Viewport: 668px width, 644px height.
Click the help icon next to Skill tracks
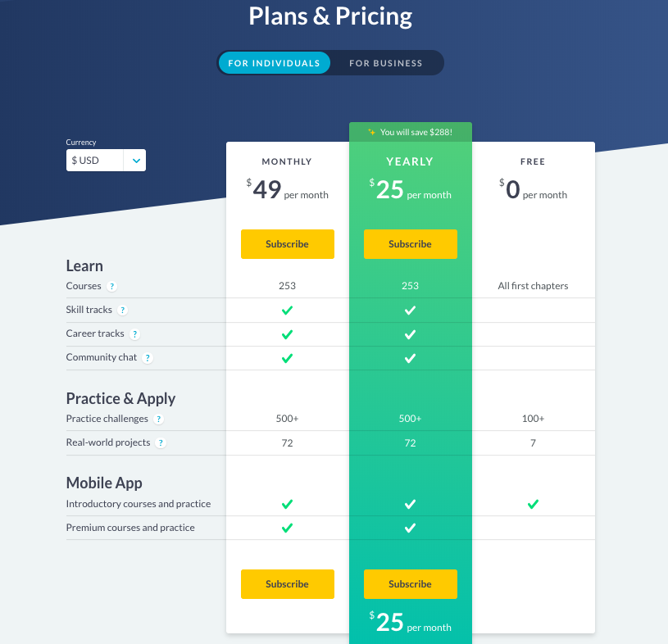(123, 311)
